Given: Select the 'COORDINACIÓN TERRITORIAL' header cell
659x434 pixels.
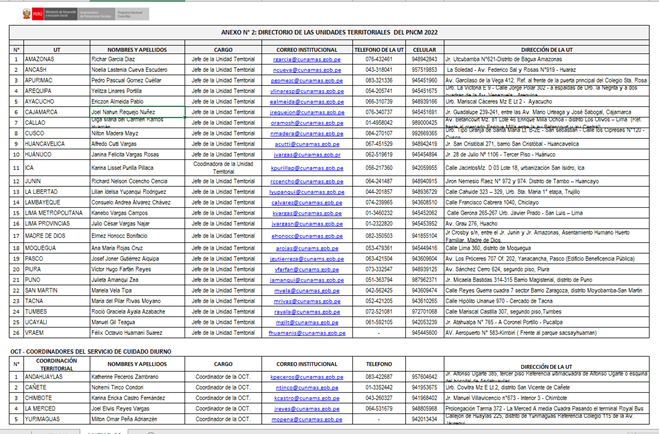Looking at the screenshot, I should point(57,364).
